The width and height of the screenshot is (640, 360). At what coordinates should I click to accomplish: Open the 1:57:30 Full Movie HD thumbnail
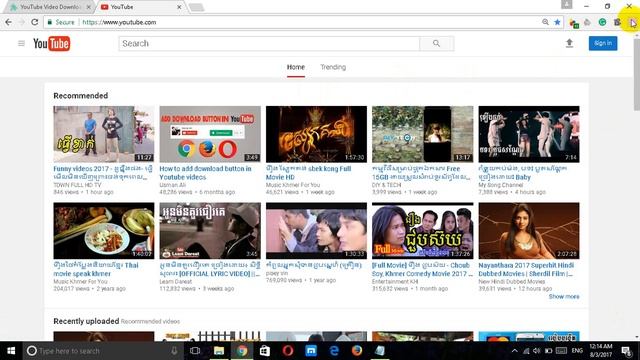click(x=316, y=134)
